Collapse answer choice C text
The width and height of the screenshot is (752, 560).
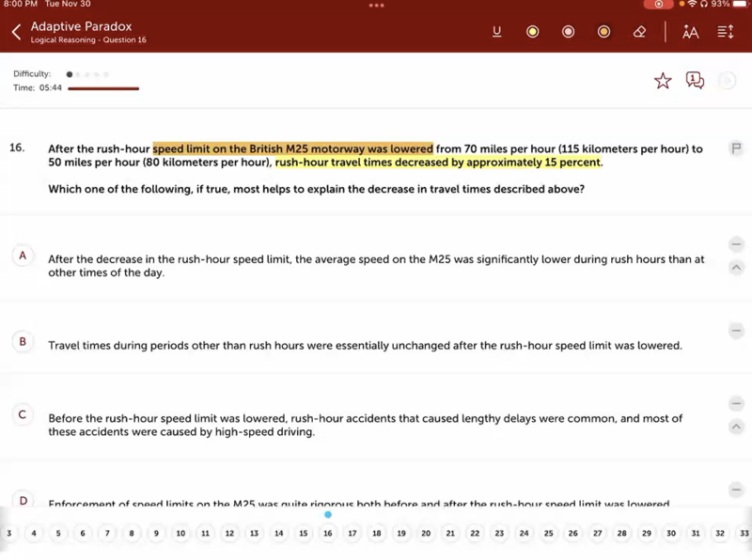pos(736,427)
